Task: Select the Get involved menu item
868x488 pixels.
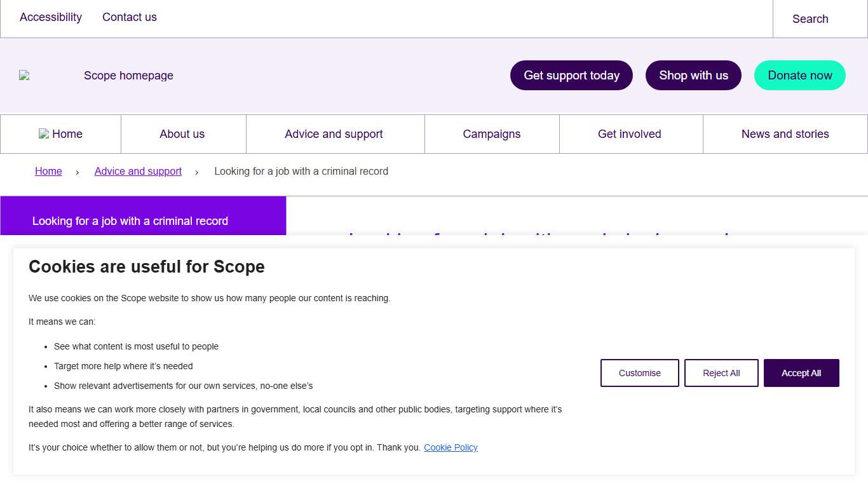Action: 629,134
